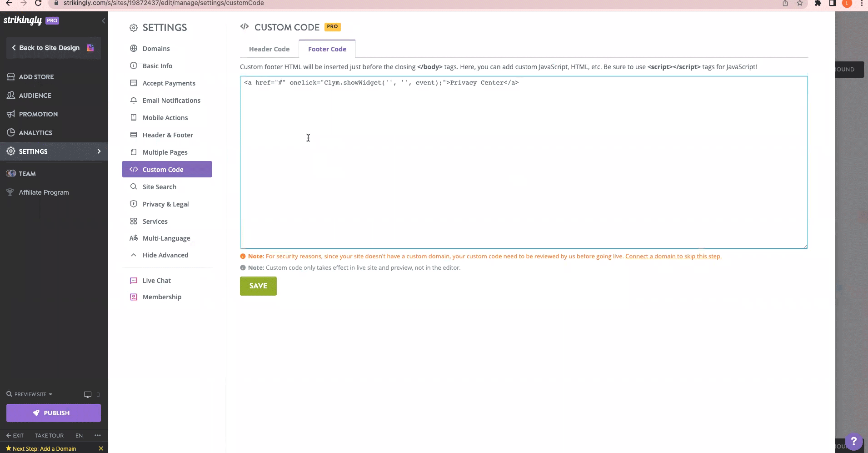Click the Mobile Actions phone icon
The image size is (868, 453).
click(134, 118)
